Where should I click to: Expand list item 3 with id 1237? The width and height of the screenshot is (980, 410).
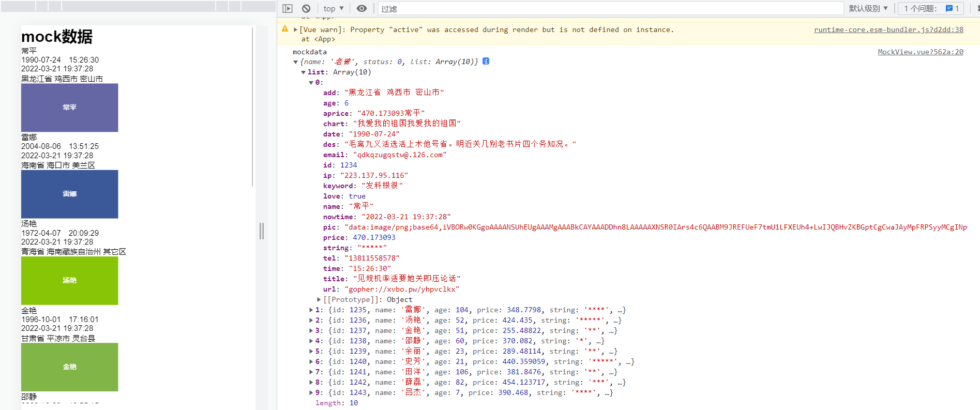coord(311,330)
